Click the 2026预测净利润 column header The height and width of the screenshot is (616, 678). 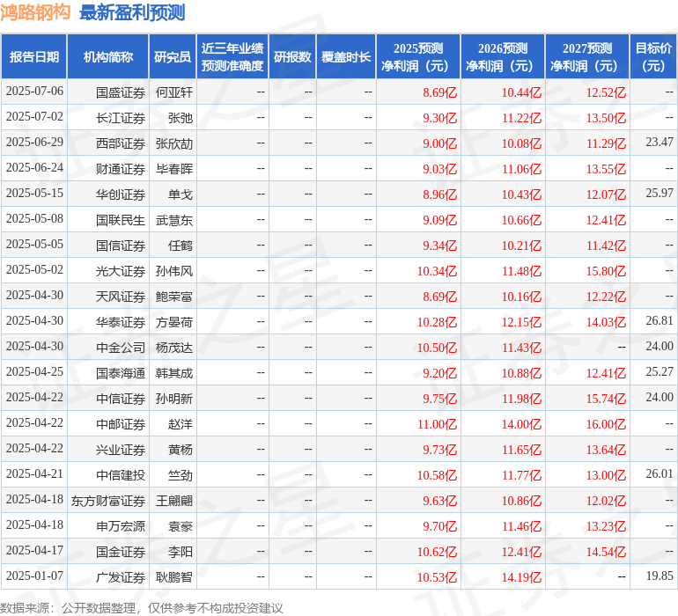point(503,57)
